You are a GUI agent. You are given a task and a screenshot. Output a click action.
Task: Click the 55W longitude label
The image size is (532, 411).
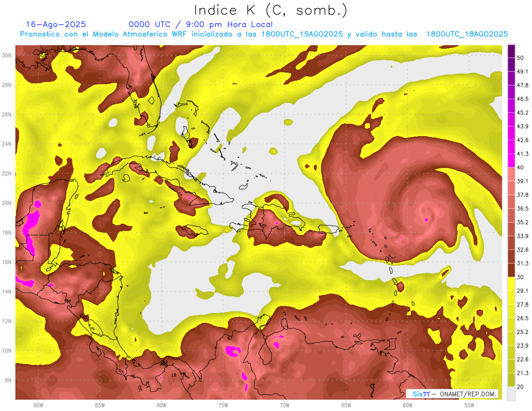(469, 405)
